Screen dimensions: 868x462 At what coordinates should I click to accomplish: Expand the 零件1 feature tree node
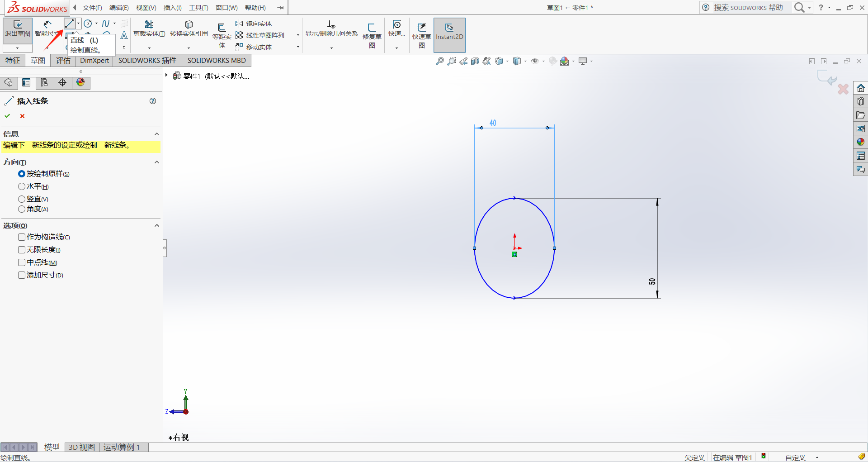[167, 76]
